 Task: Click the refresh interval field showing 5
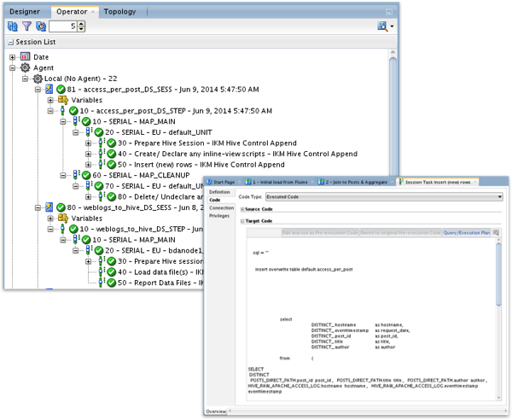[64, 26]
